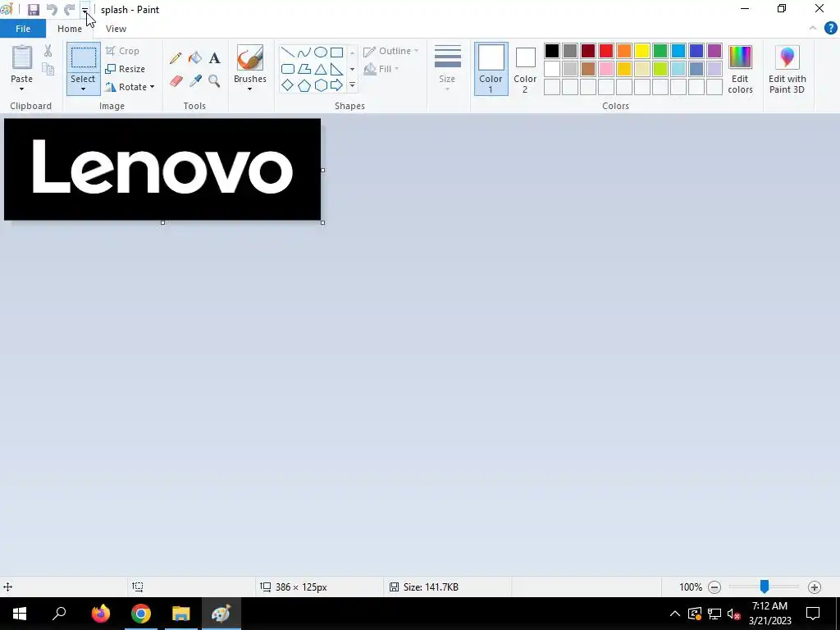This screenshot has height=630, width=840.
Task: Choose the Curve shape
Action: (304, 52)
